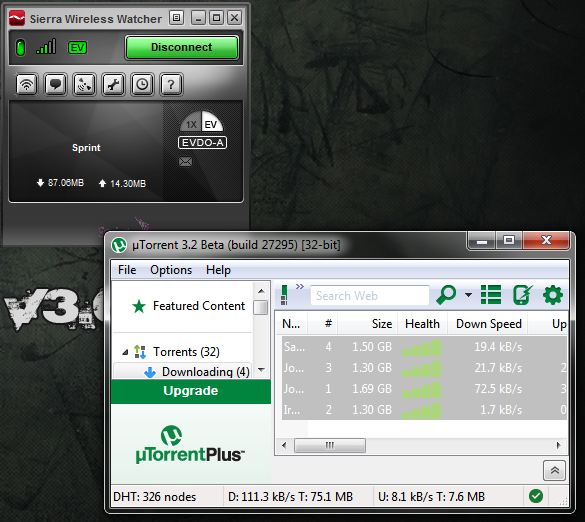
Task: Select Downloading (4) category
Action: click(x=197, y=372)
